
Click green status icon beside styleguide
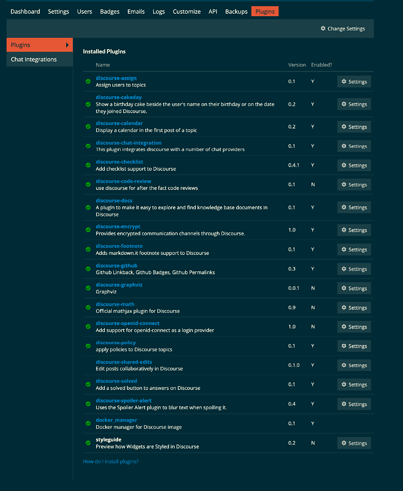click(88, 443)
